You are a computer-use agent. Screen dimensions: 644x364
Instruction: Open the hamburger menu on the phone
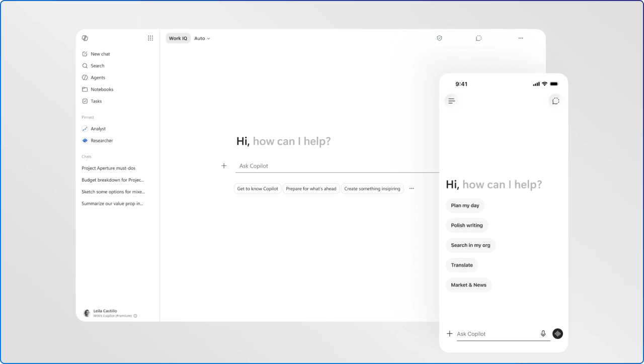point(452,101)
